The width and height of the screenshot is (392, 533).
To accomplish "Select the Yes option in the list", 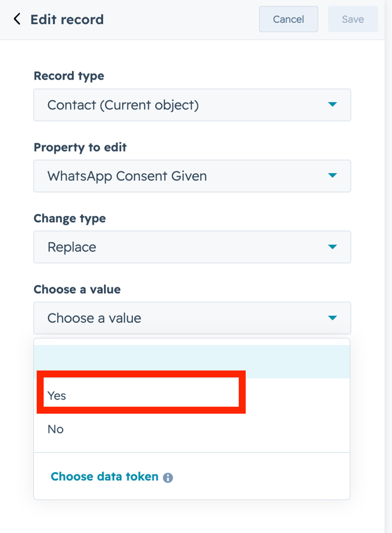I will pos(57,396).
